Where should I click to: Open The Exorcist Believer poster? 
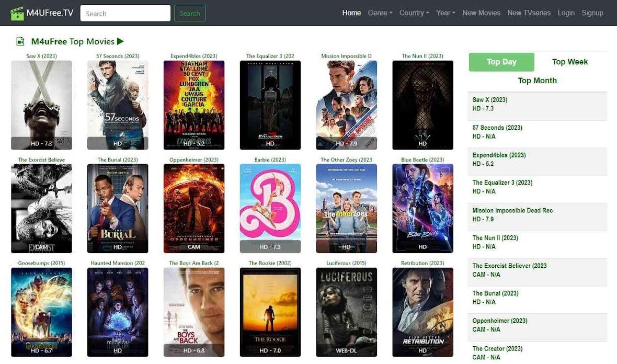pos(41,209)
